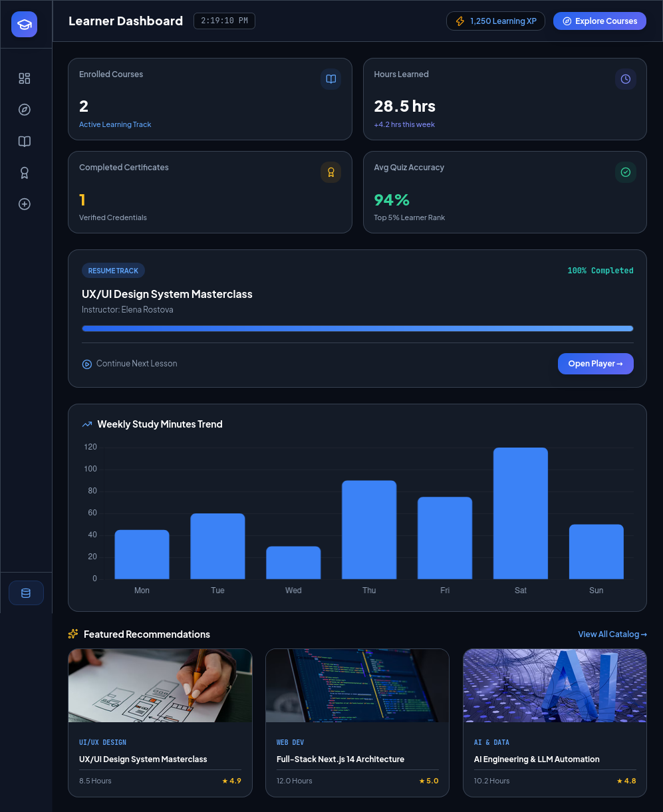The image size is (663, 812).
Task: Click the play icon beside Continue Next Lesson
Action: click(x=86, y=364)
